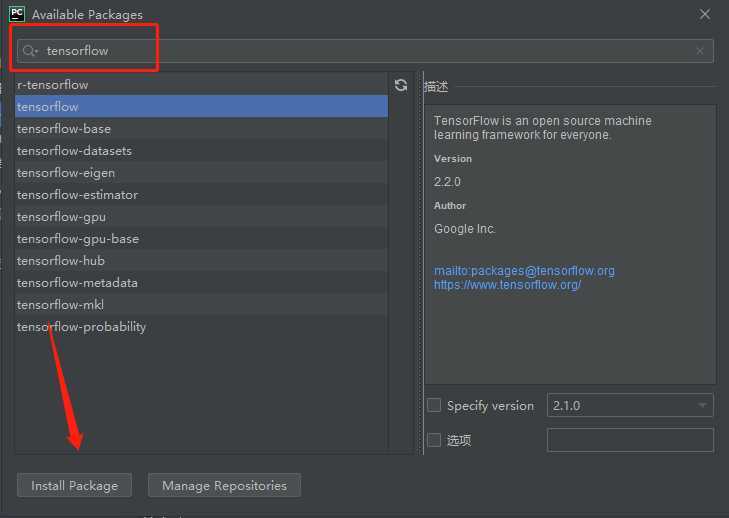Select the tensorflow-hub package
This screenshot has height=518, width=729.
201,261
